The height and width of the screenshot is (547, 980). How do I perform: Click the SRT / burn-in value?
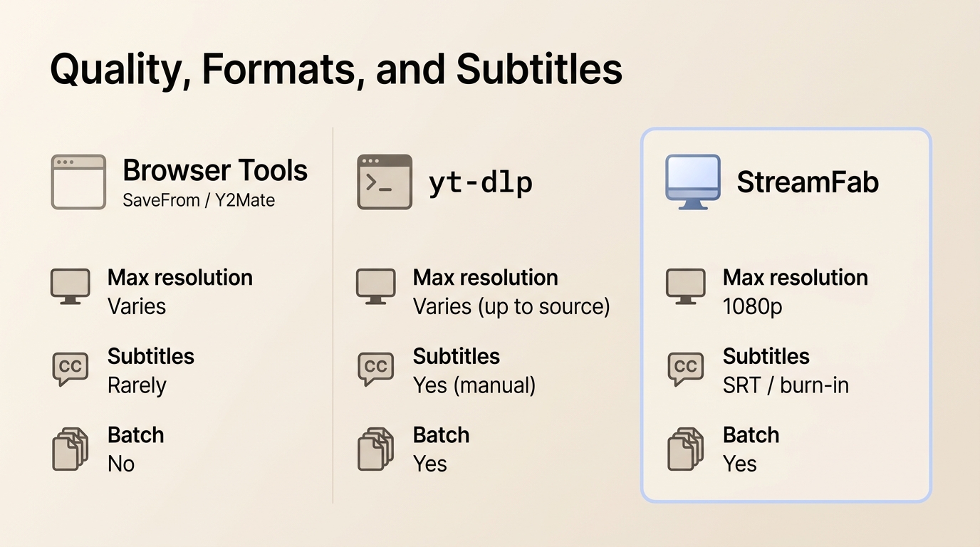click(786, 385)
